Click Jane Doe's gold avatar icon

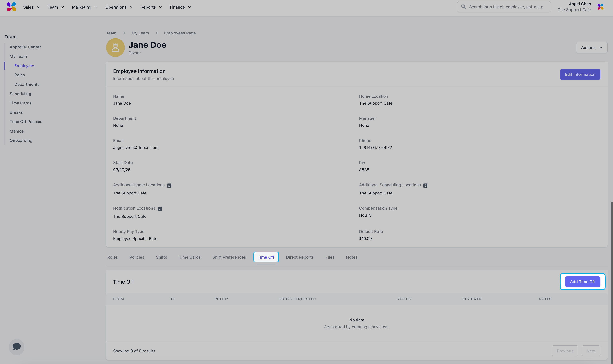(115, 48)
